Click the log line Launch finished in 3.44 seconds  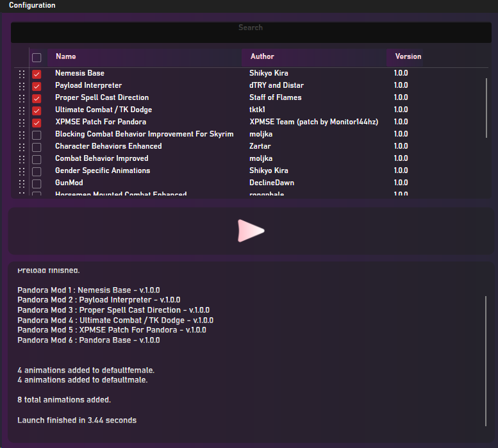tap(77, 420)
